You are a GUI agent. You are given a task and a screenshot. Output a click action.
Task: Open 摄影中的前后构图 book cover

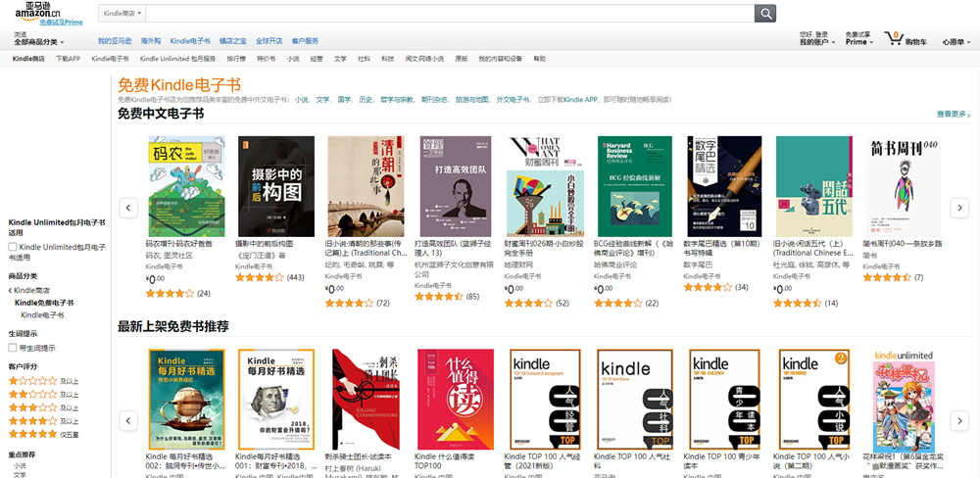(276, 186)
